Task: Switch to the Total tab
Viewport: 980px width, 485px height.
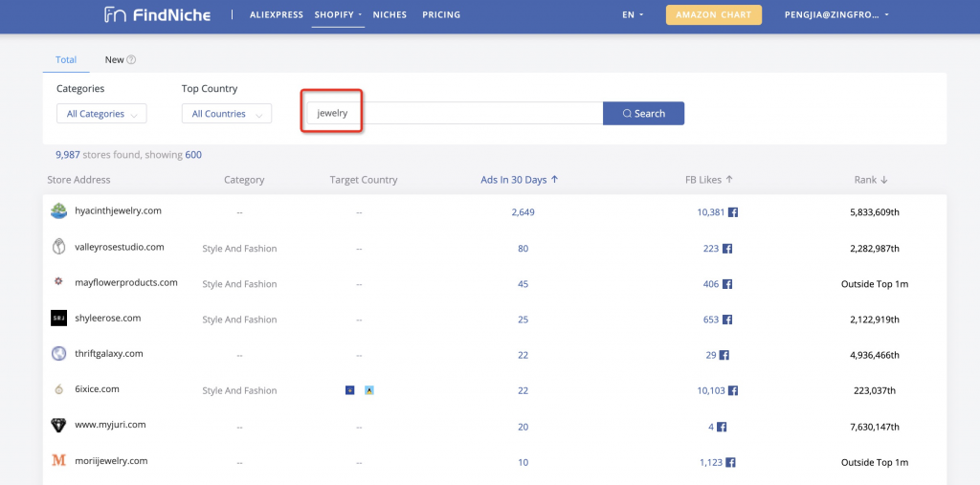Action: click(66, 60)
